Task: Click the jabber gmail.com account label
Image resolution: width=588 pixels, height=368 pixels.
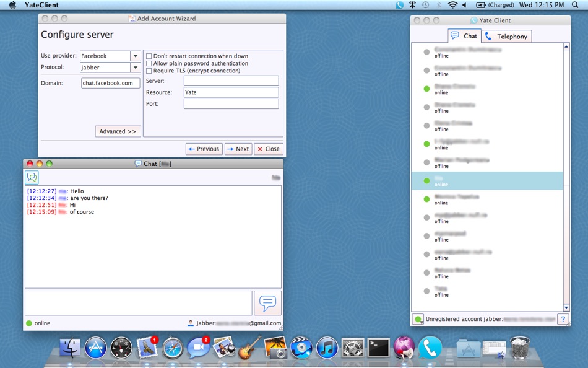Action: (235, 323)
